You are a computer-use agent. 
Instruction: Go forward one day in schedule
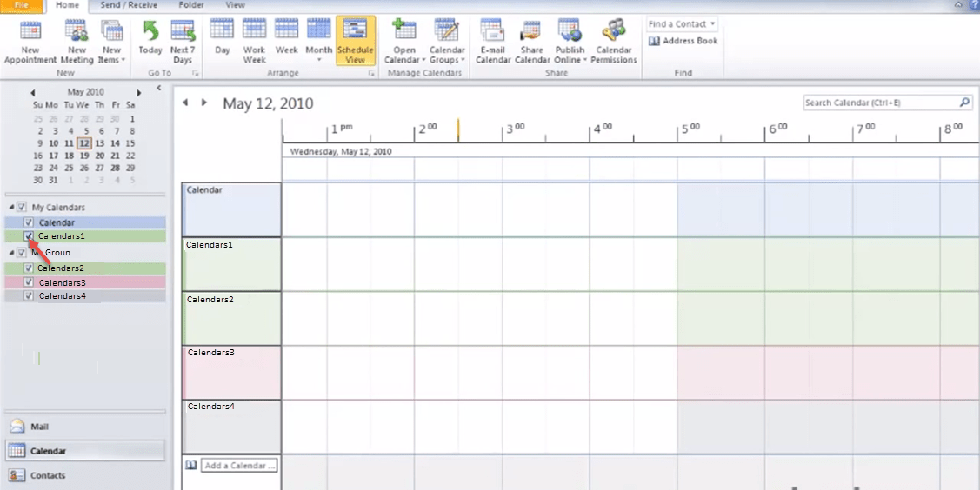point(203,103)
